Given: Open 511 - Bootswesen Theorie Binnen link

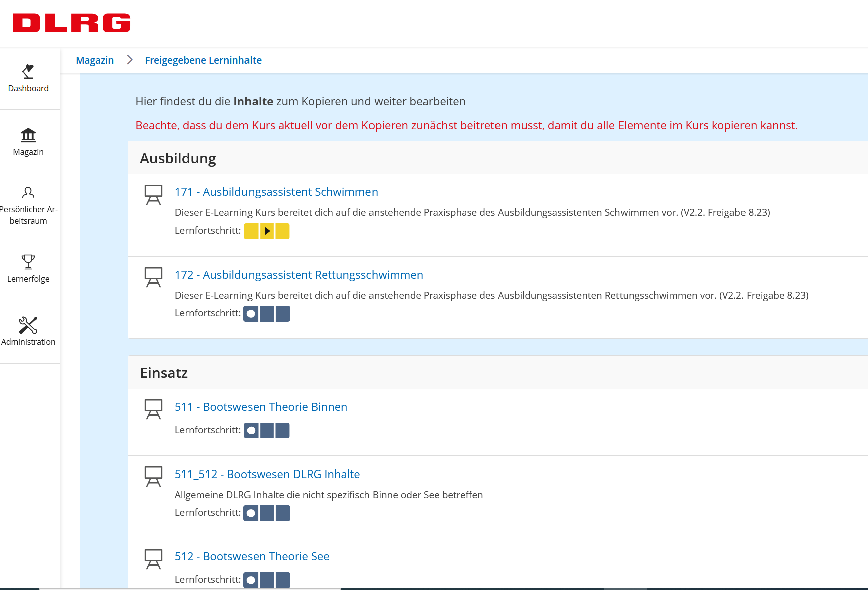Looking at the screenshot, I should pos(261,407).
